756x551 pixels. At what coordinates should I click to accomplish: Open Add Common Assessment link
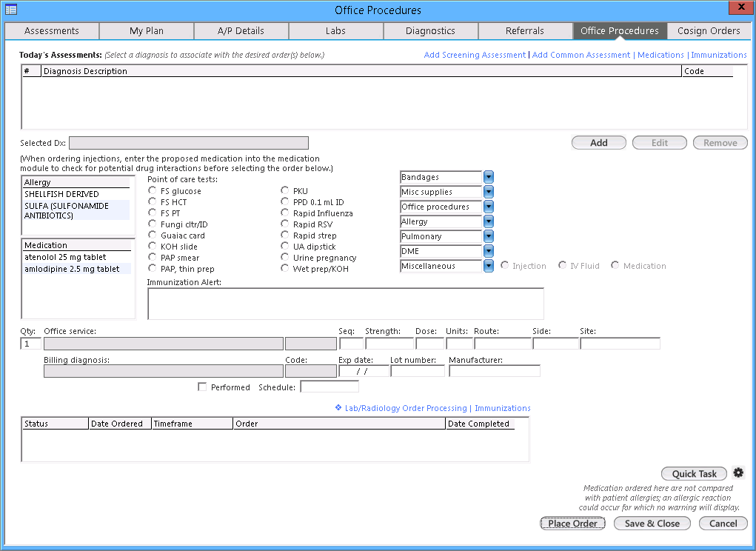[x=581, y=55]
